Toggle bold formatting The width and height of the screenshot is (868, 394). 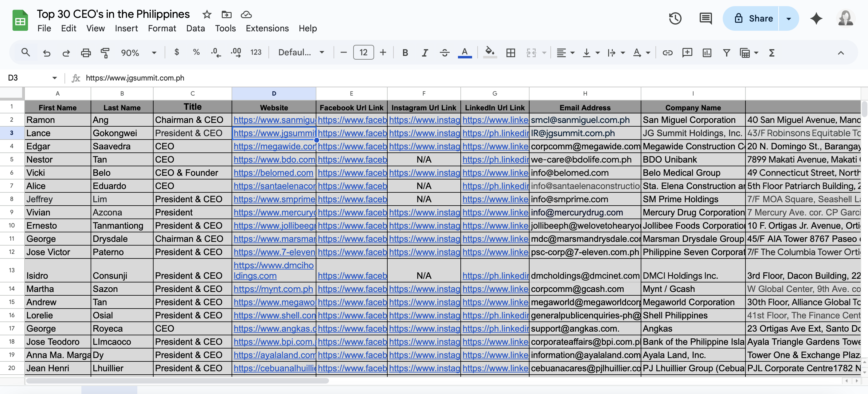[405, 53]
